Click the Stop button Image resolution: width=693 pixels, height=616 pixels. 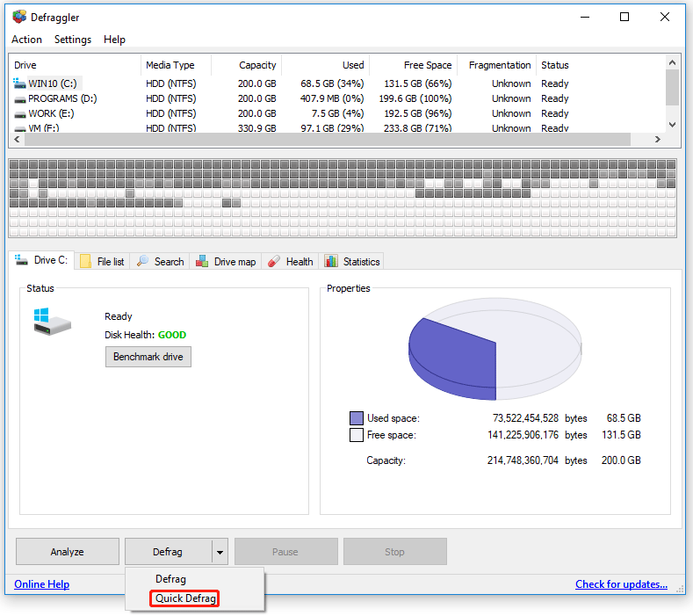[394, 552]
